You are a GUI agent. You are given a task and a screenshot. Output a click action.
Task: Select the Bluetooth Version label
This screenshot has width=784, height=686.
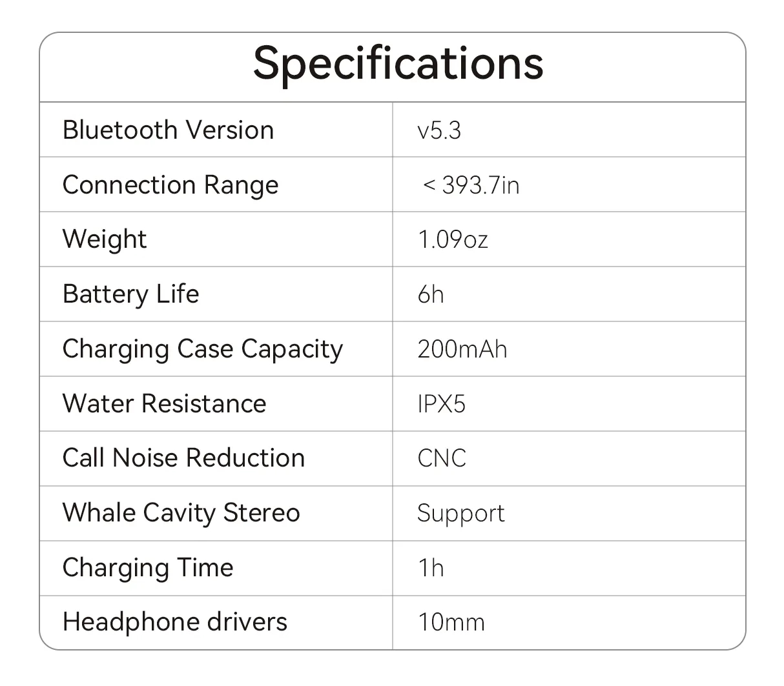click(168, 130)
